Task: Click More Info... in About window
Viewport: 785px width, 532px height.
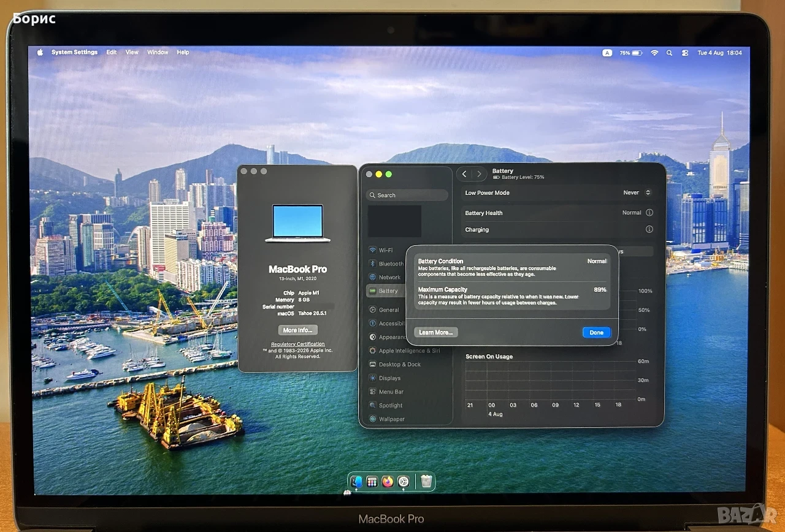Action: 297,330
